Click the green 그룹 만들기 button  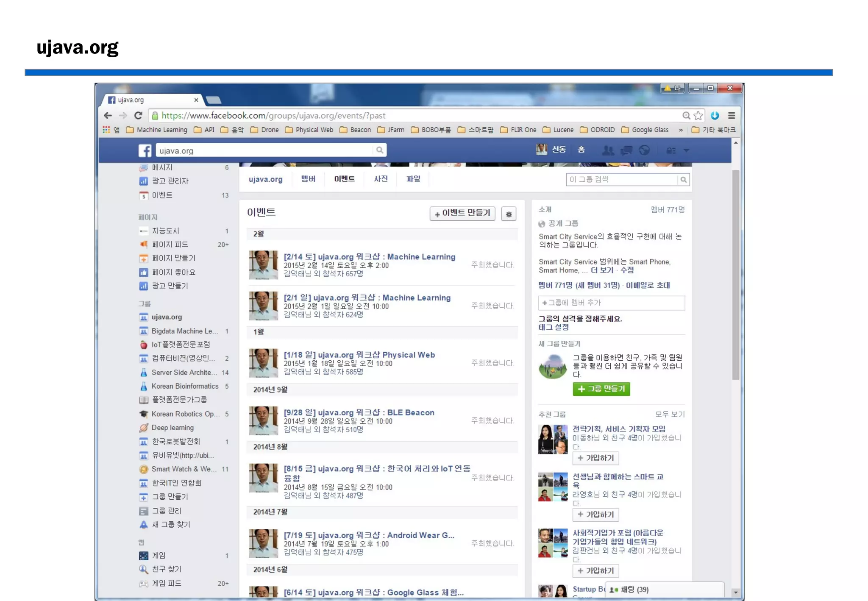point(601,389)
